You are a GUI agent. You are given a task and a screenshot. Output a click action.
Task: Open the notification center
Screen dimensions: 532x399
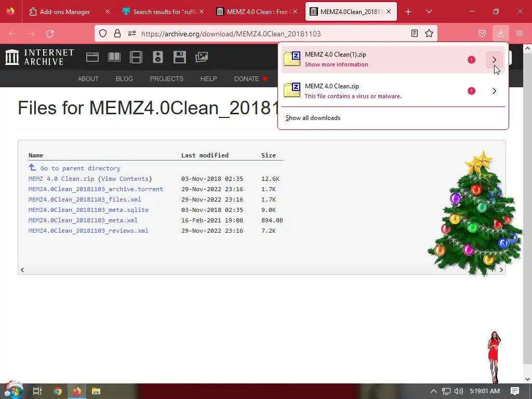[x=515, y=391]
